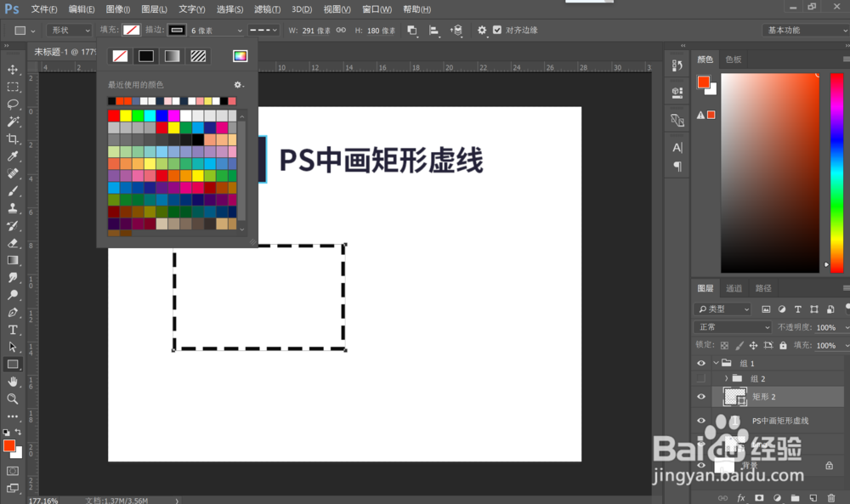
Task: Toggle the 对齐边缘 checkbox
Action: tap(498, 30)
